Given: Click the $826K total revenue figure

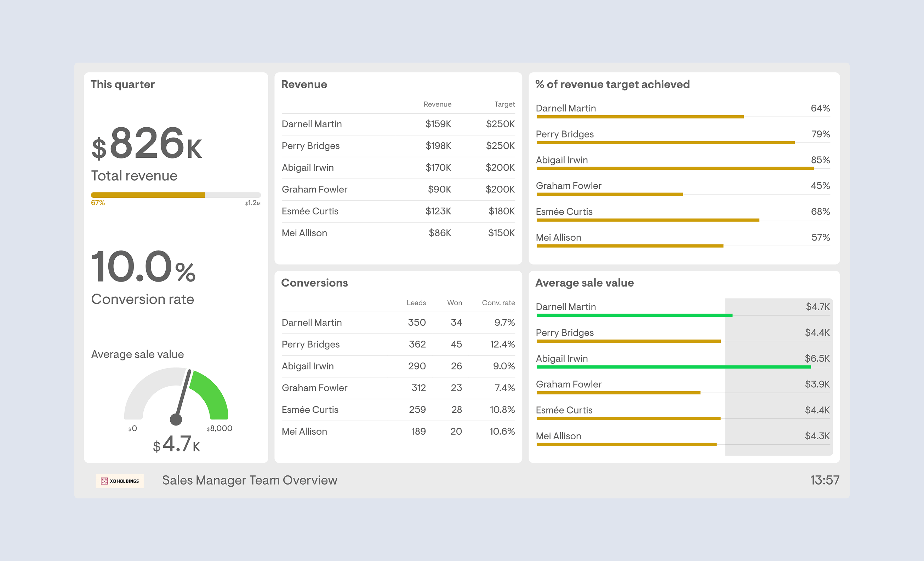Looking at the screenshot, I should (147, 144).
